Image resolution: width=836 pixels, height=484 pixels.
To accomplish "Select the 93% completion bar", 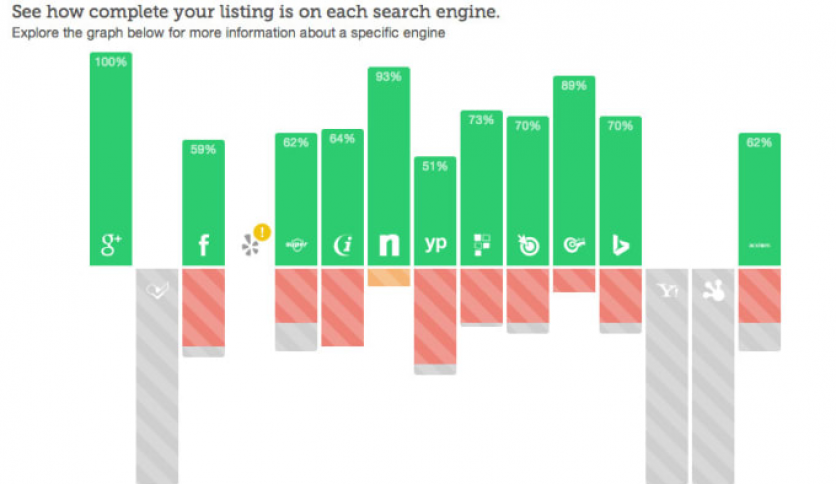I will tap(389, 166).
